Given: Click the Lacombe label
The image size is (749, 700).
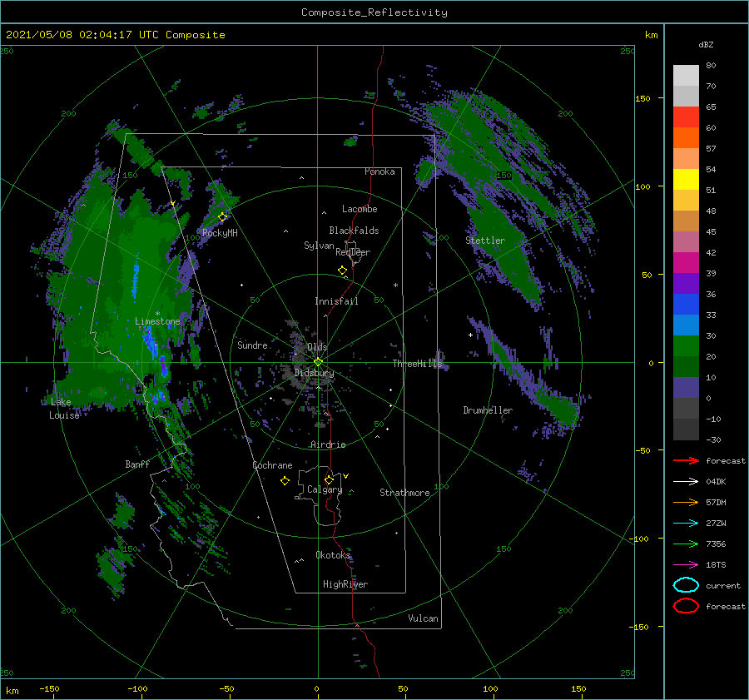Looking at the screenshot, I should click(360, 209).
